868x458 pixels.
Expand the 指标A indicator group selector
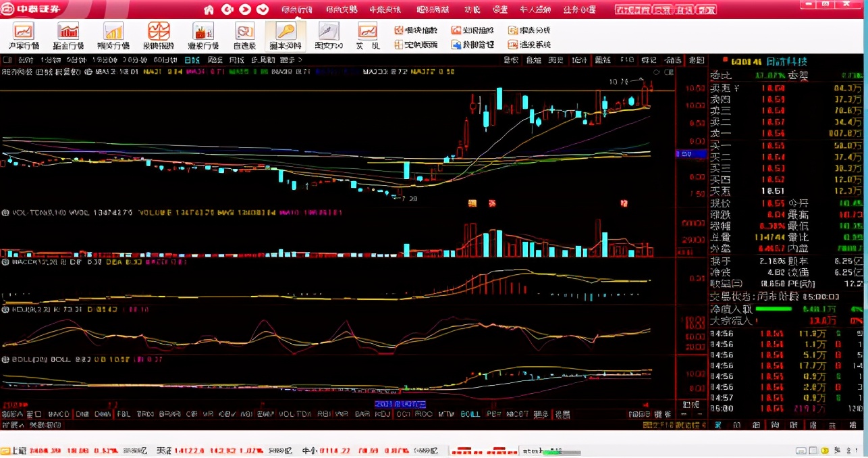tap(12, 414)
